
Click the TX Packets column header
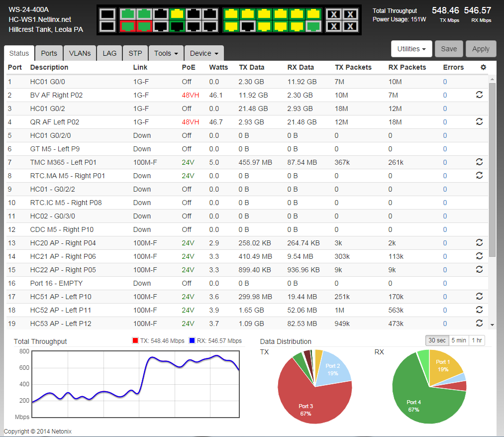[353, 67]
